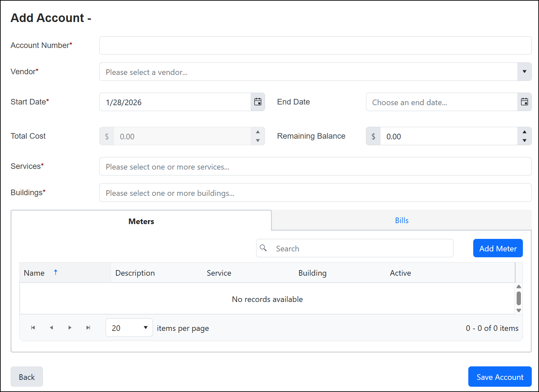Open the End Date calendar picker
The height and width of the screenshot is (392, 539).
coord(524,102)
